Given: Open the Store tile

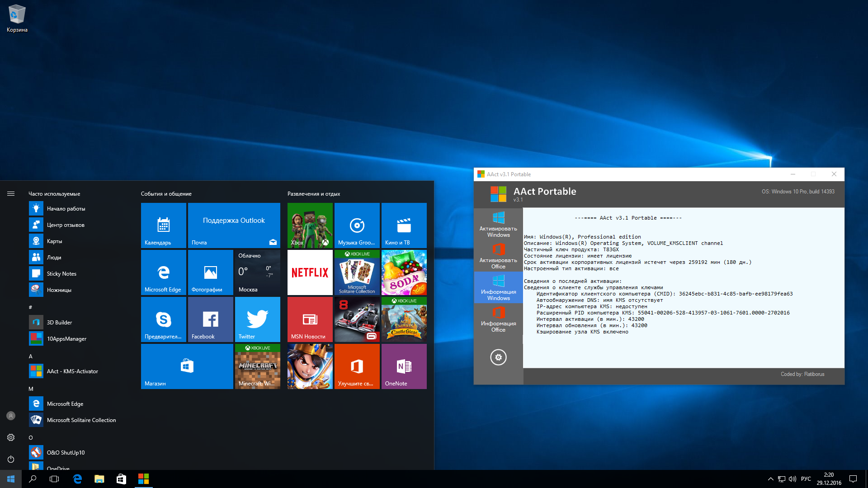Looking at the screenshot, I should pos(187,366).
